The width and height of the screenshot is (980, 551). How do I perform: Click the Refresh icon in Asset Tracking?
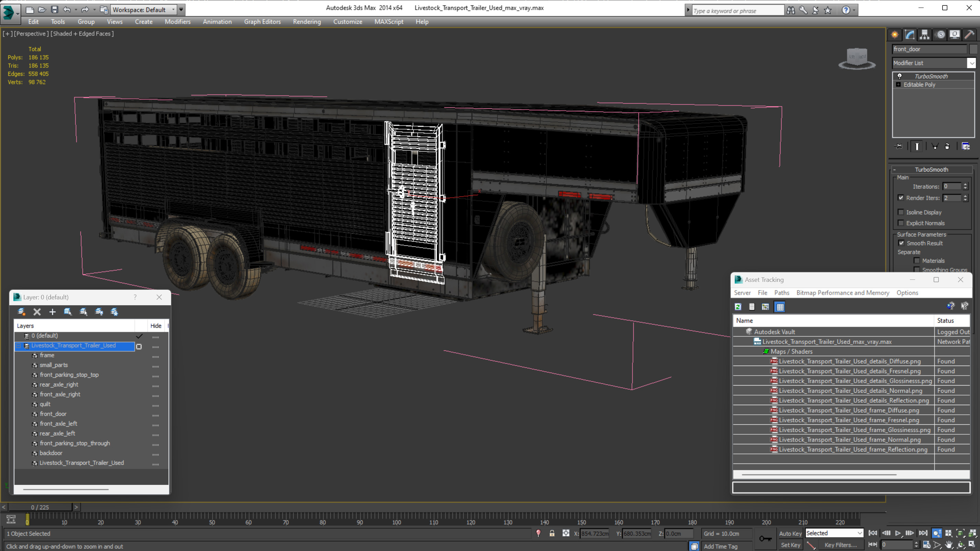point(738,307)
